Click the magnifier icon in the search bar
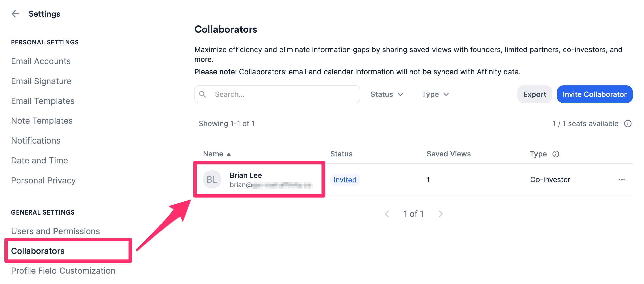This screenshot has height=284, width=644. pos(203,94)
